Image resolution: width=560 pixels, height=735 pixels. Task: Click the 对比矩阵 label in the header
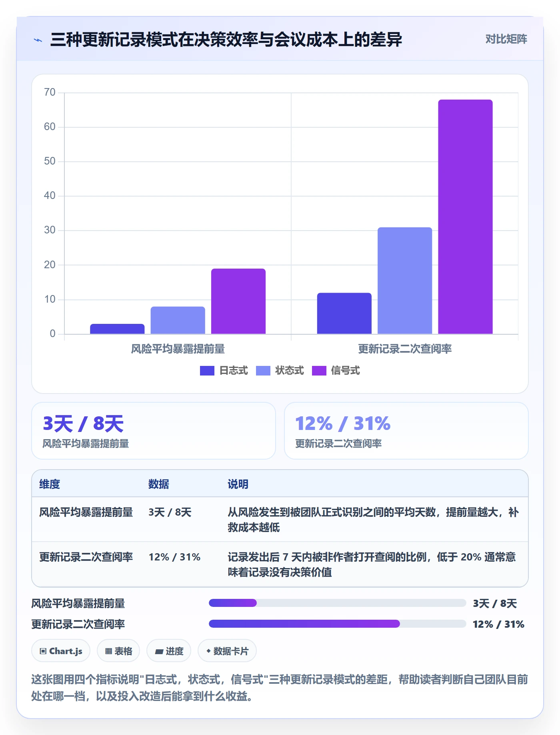pos(506,39)
